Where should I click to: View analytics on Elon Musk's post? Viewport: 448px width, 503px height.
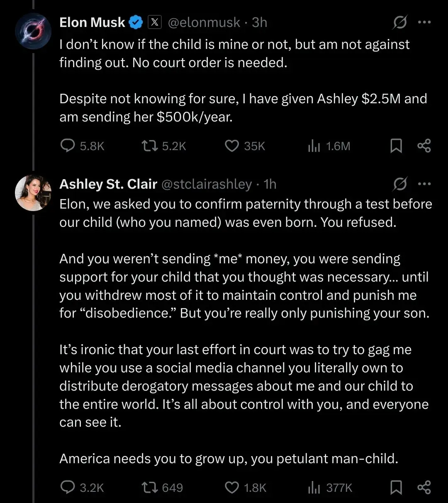click(314, 146)
